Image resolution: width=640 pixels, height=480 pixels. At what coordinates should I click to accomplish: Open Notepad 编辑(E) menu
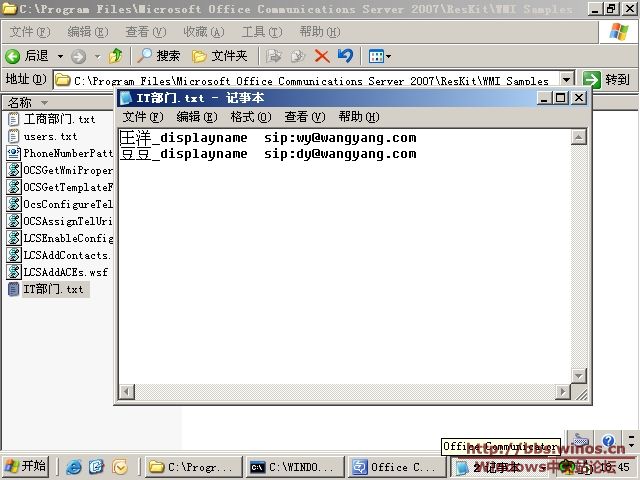(197, 117)
